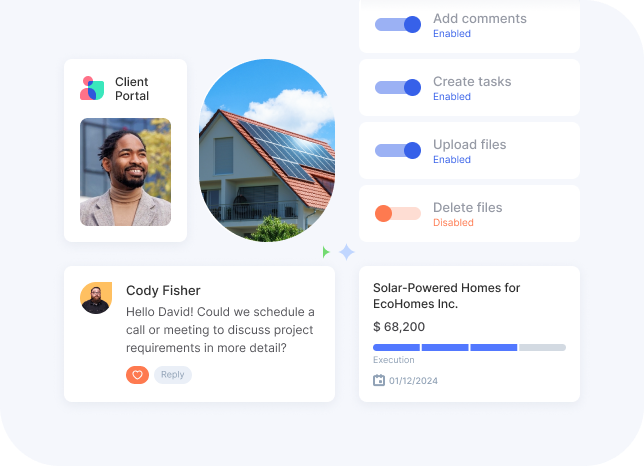This screenshot has height=466, width=644.
Task: Open the client portrait photo
Action: 126,172
